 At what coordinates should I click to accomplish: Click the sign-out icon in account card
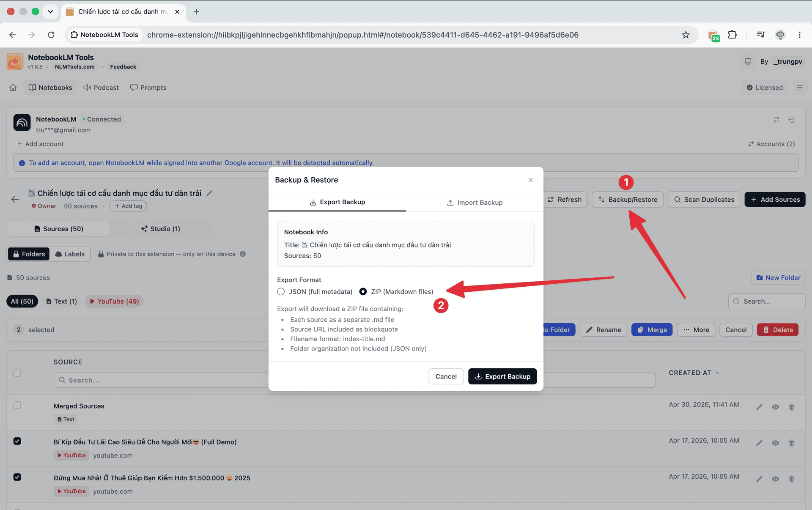tap(791, 120)
